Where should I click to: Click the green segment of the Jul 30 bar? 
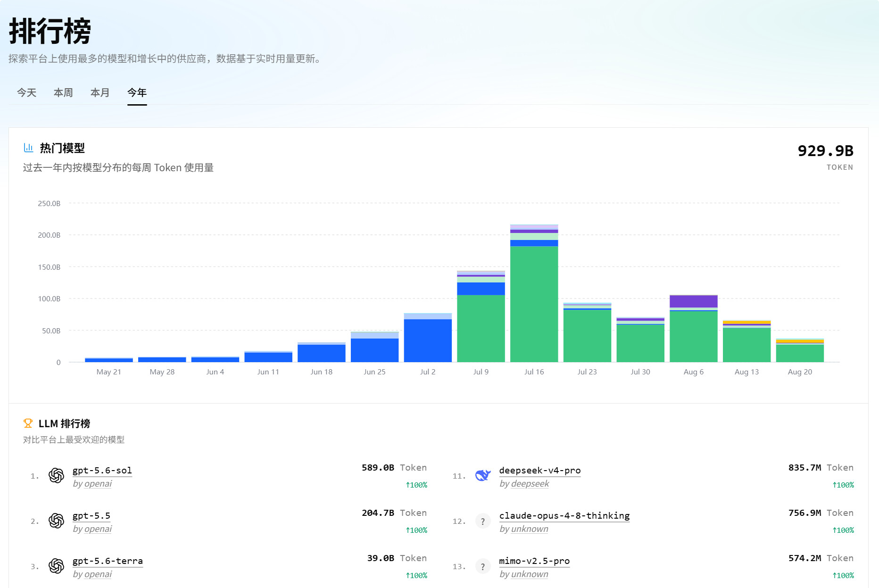640,343
